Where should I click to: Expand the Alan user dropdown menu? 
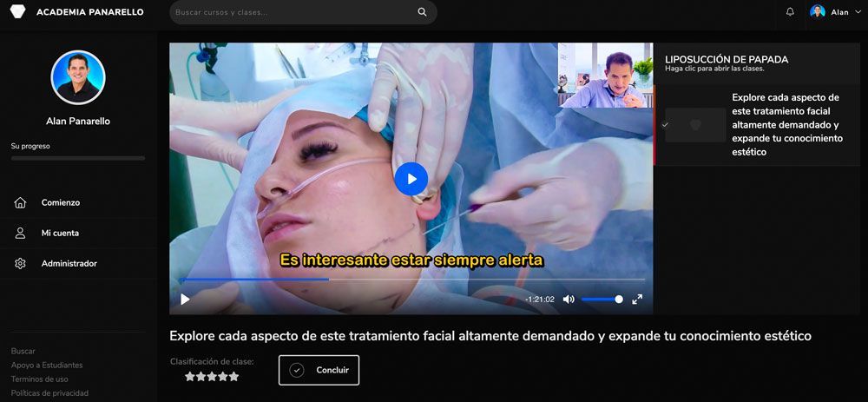pos(857,12)
